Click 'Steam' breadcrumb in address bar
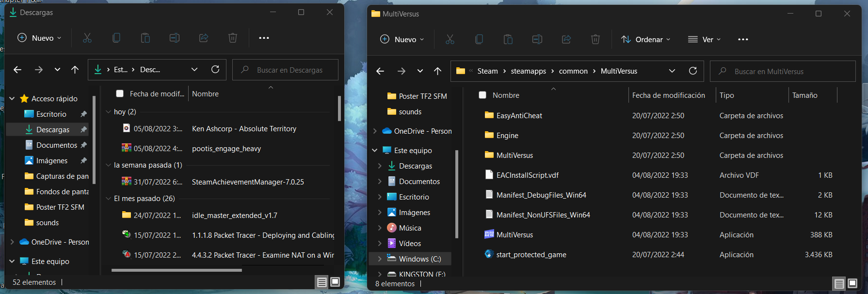 pyautogui.click(x=487, y=71)
